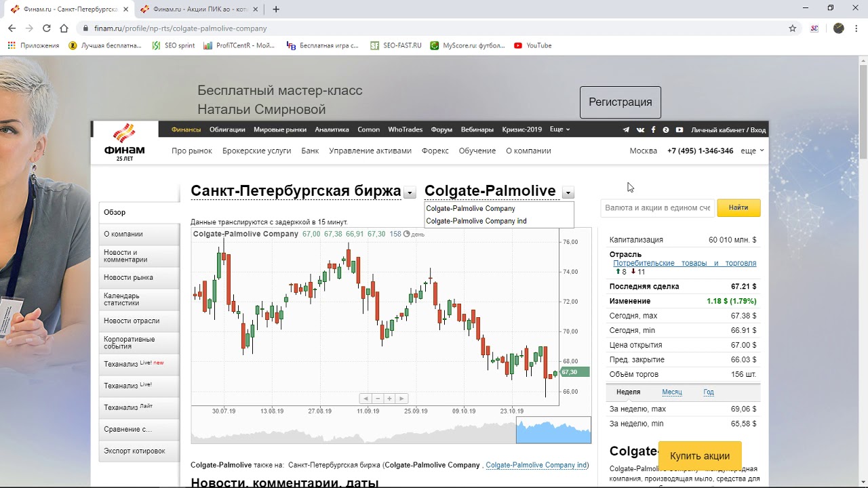Open Finam Telegram channel icon

[626, 129]
